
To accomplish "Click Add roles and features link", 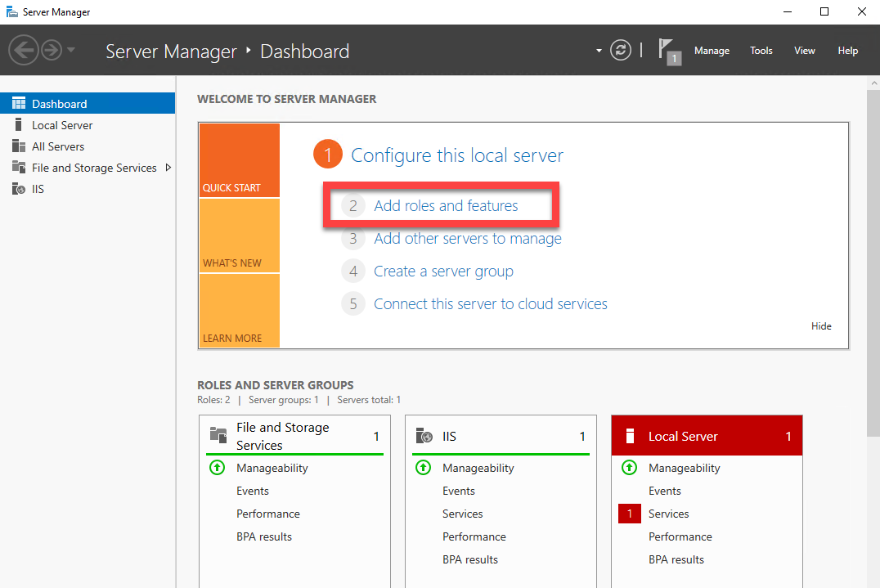I will [x=446, y=206].
